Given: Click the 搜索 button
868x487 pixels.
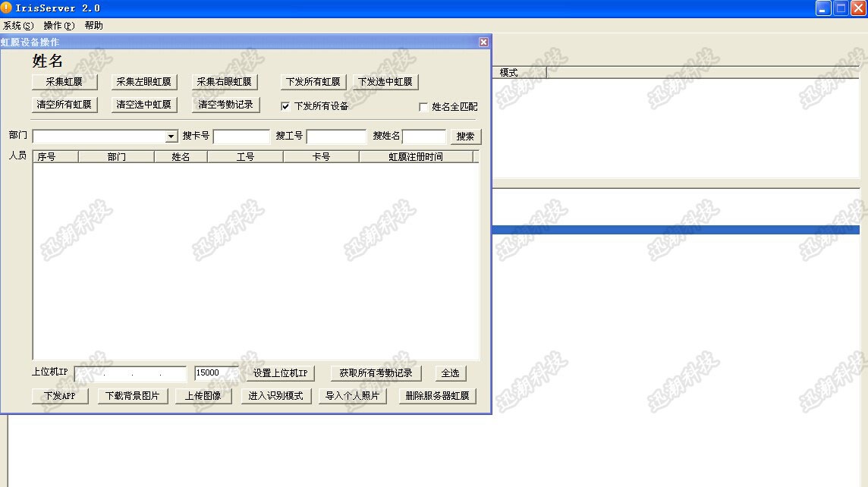Looking at the screenshot, I should (x=465, y=137).
